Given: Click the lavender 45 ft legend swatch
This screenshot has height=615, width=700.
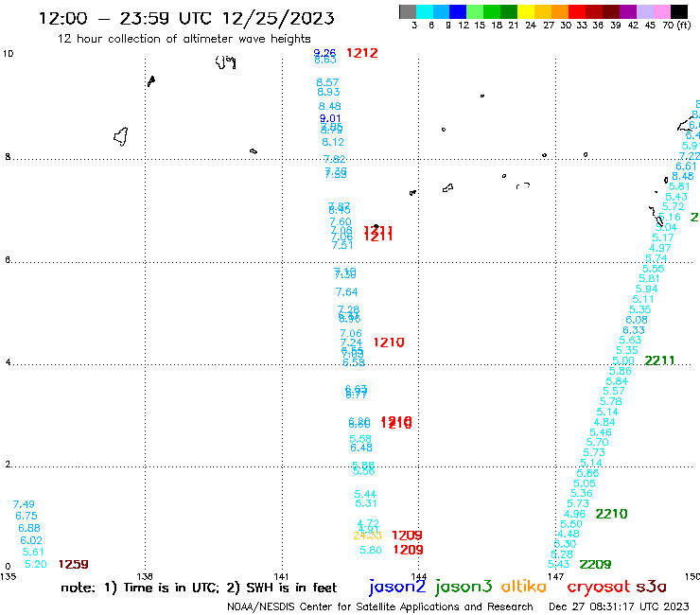Looking at the screenshot, I should pos(644,11).
